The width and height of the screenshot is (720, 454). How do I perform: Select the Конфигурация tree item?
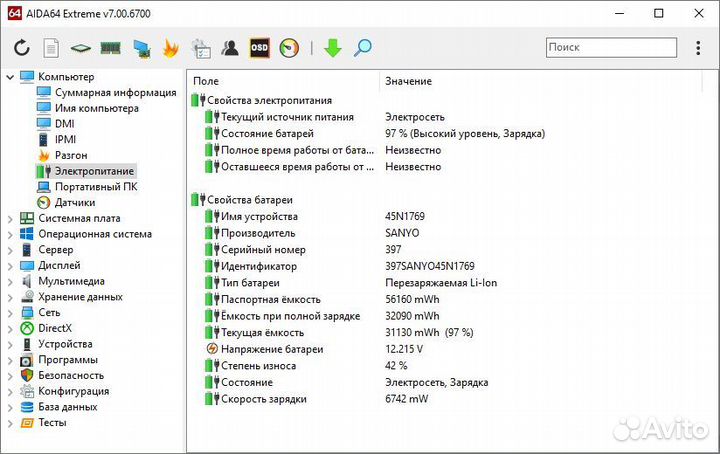pos(65,391)
